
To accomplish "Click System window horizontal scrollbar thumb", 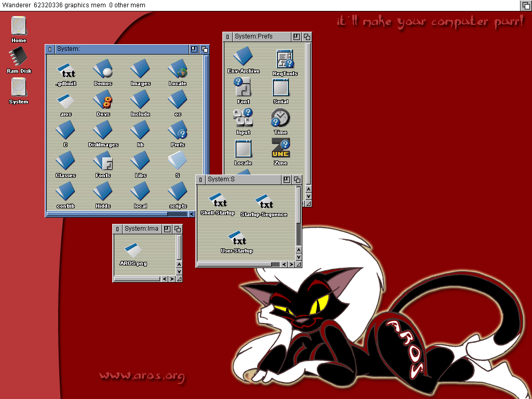I will click(107, 214).
